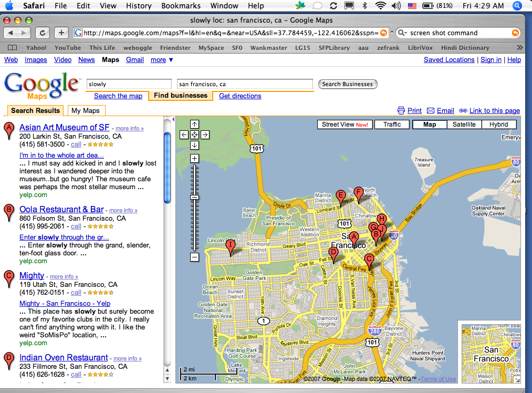Click the Search Businesses button
This screenshot has width=532, height=393.
(x=348, y=84)
